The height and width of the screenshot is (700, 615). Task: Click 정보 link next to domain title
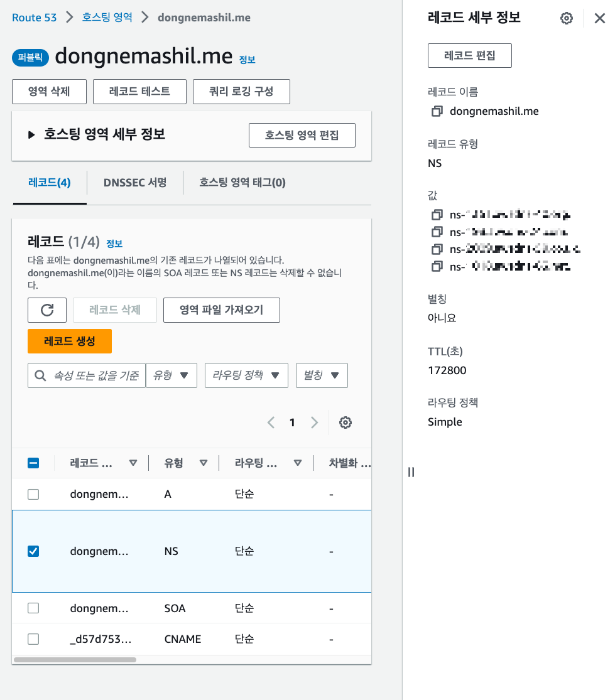click(x=247, y=60)
